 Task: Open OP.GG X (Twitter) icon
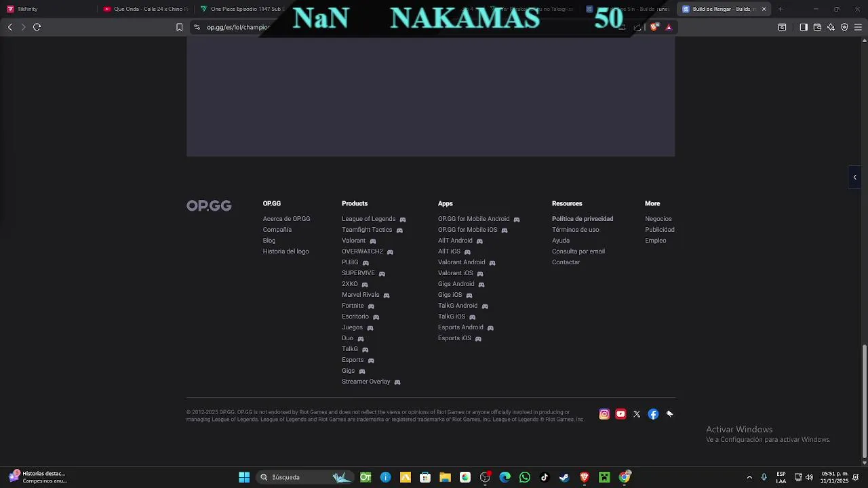tap(637, 414)
